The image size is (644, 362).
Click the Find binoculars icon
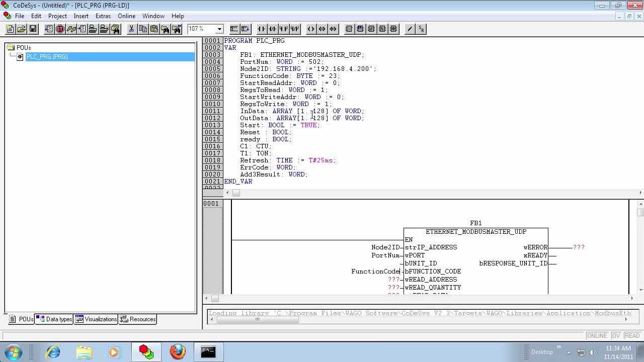click(165, 29)
